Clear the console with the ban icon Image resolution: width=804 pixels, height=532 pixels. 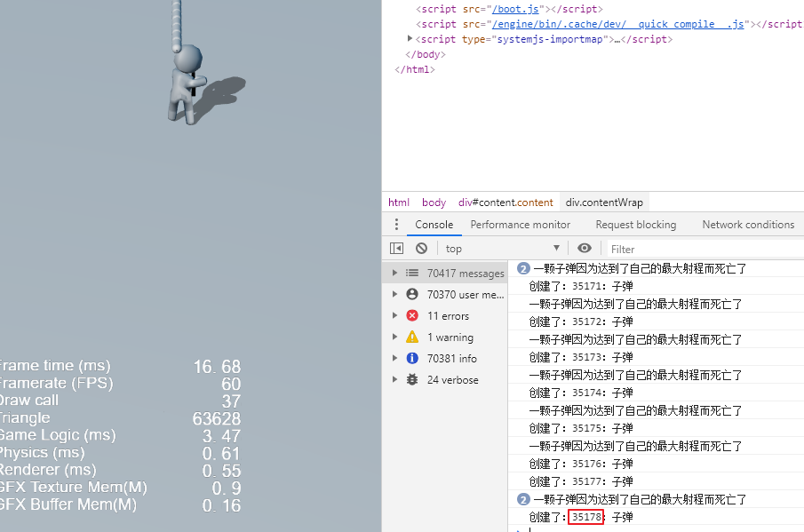(x=421, y=249)
